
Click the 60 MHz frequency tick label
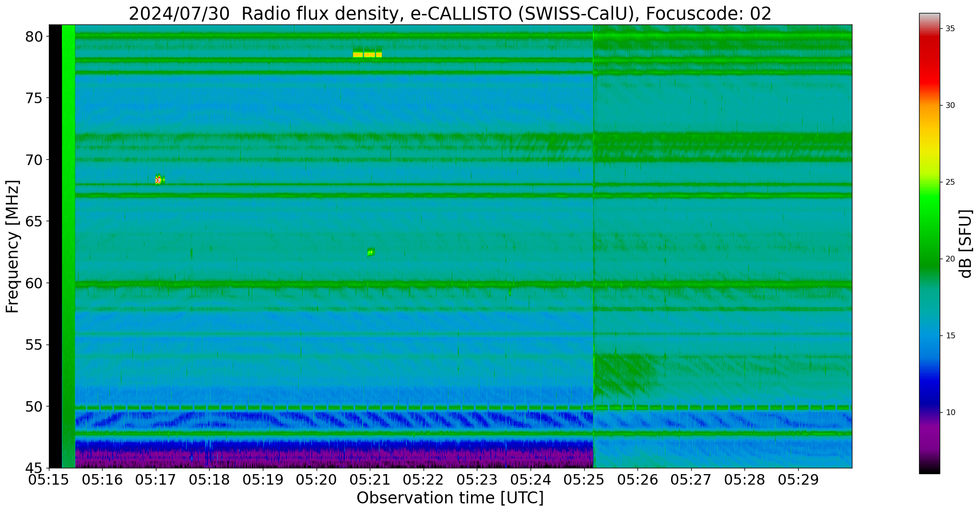click(x=34, y=283)
